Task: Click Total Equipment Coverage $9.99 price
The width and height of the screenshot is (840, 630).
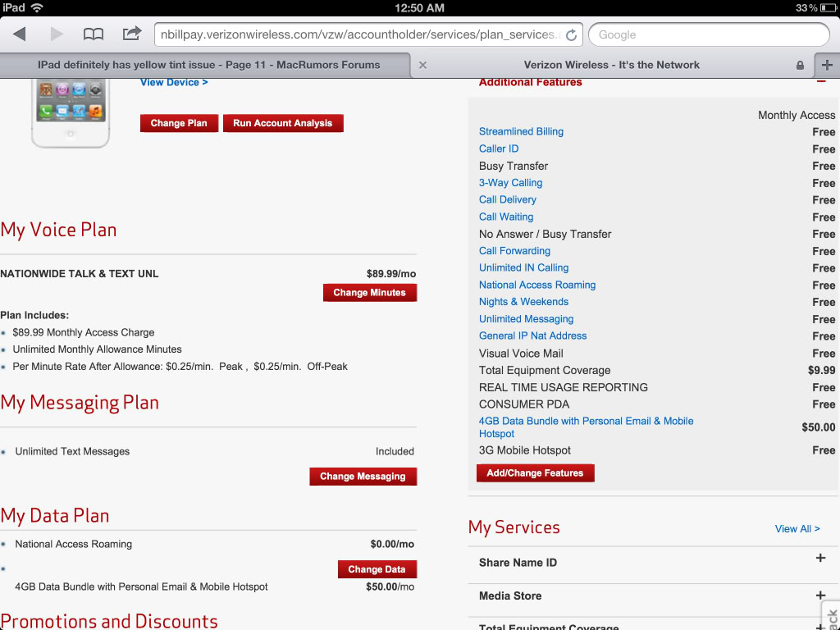Action: [821, 370]
